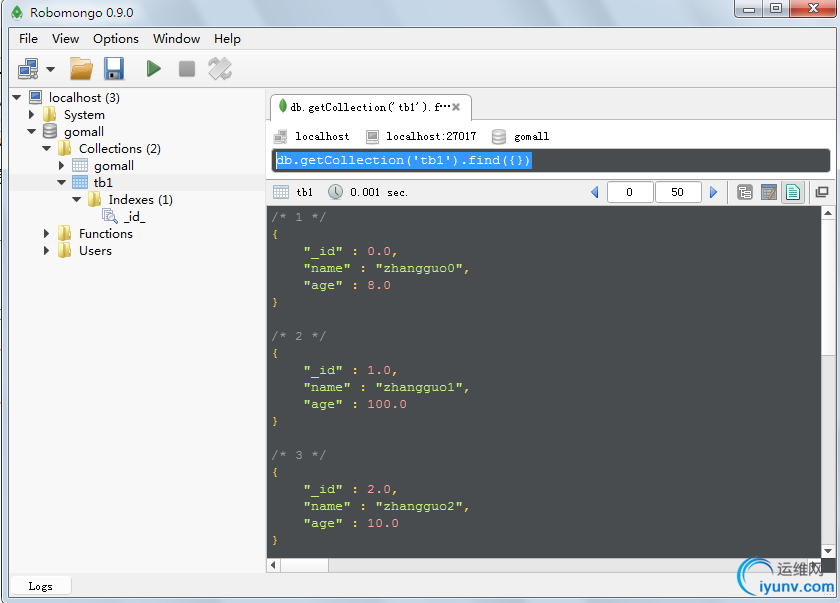
Task: Select the Indexes (1) folder
Action: click(140, 200)
